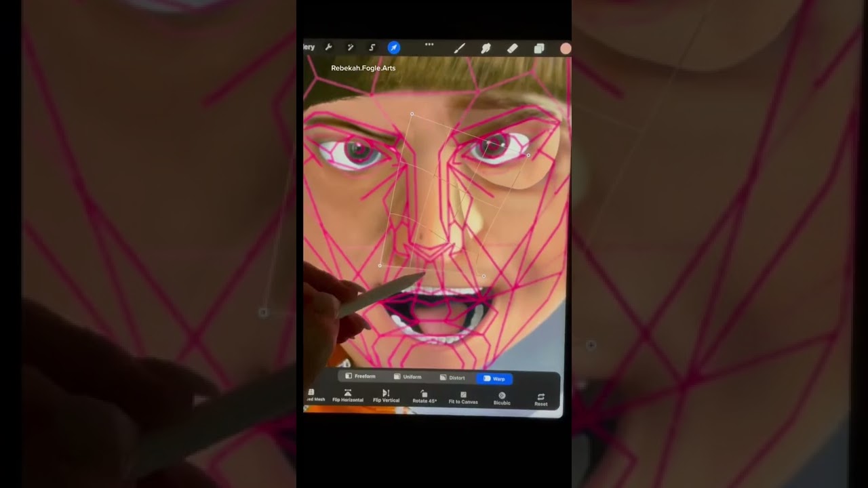
Task: Switch to Uniform transform mode
Action: (x=408, y=377)
